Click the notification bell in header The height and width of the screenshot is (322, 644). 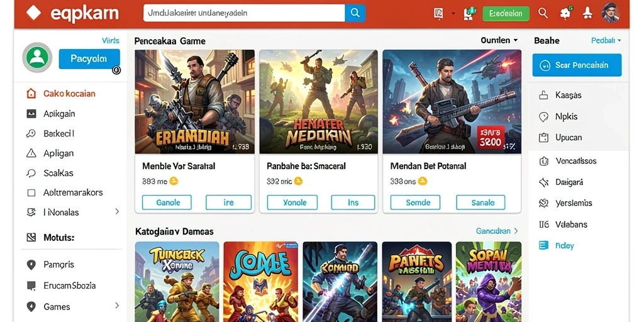pyautogui.click(x=587, y=14)
